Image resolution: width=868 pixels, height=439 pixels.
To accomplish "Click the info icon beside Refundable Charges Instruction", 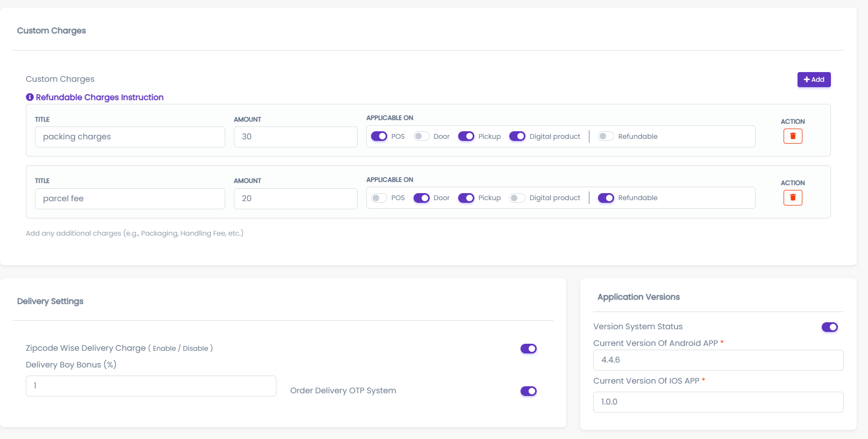I will pyautogui.click(x=30, y=97).
